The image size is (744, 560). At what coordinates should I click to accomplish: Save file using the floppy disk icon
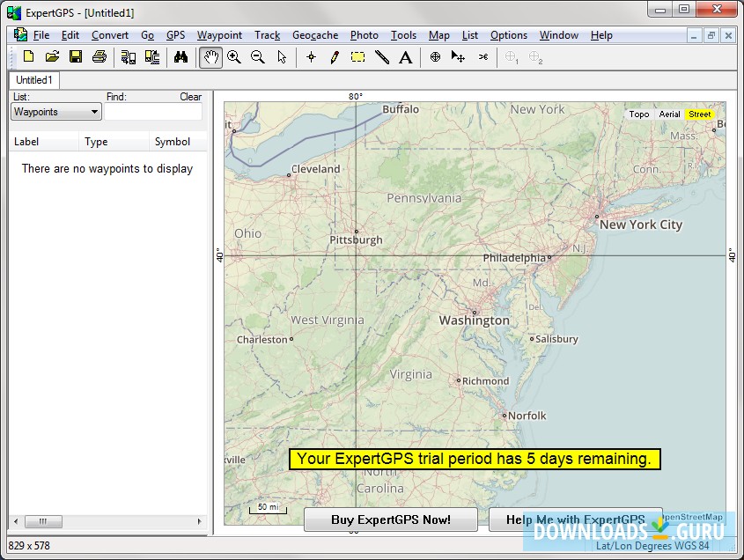[x=76, y=57]
